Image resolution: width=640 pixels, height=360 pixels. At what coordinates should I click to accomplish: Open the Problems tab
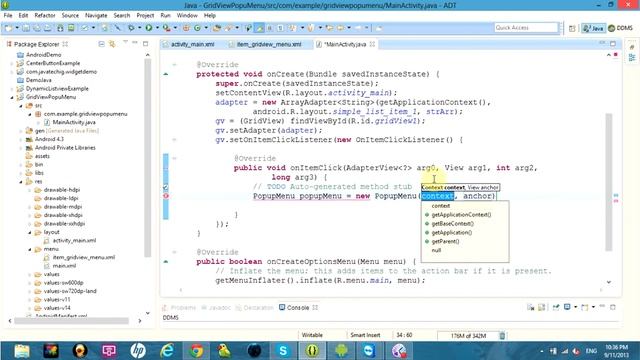179,307
